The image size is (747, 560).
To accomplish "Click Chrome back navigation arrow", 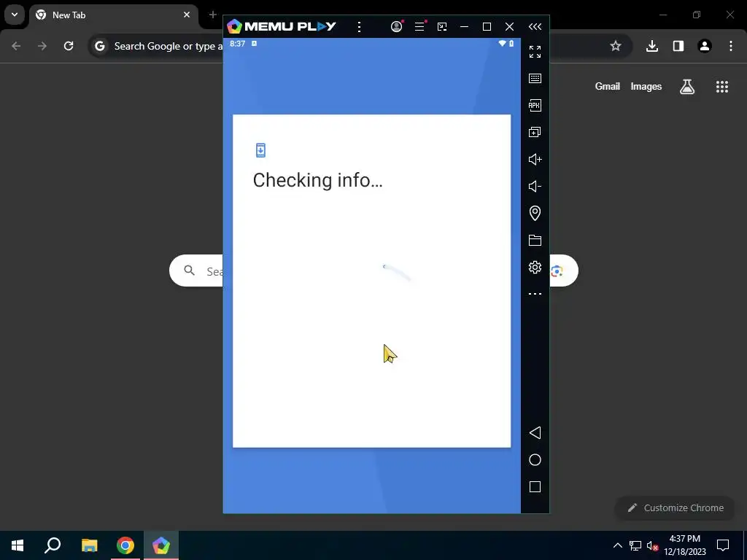I will (x=16, y=46).
